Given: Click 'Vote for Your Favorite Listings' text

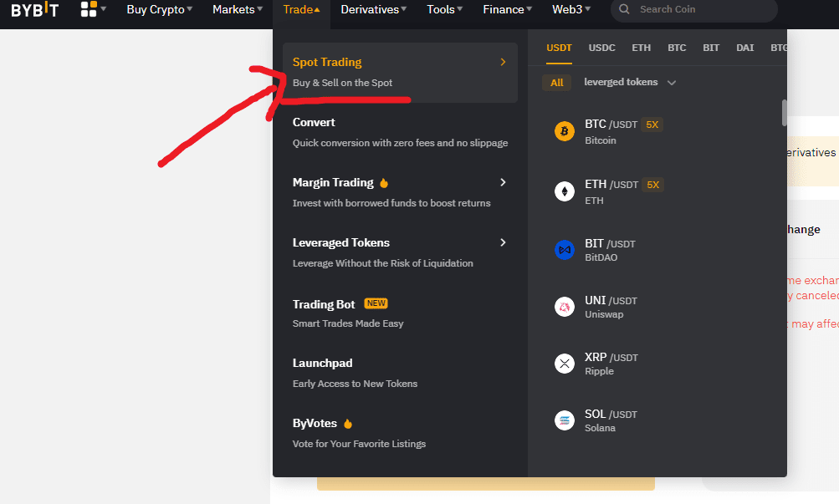Looking at the screenshot, I should (360, 444).
